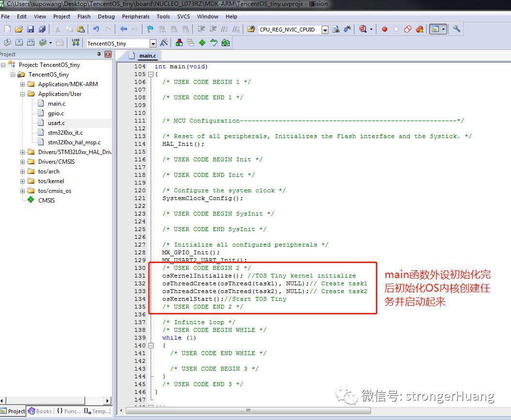Open the find text combo dropdown
Screen dimensions: 511x420
(x=325, y=30)
